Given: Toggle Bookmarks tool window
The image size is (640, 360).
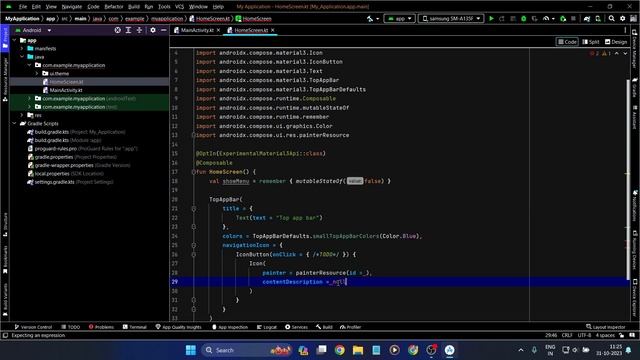Looking at the screenshot, I should [x=5, y=260].
